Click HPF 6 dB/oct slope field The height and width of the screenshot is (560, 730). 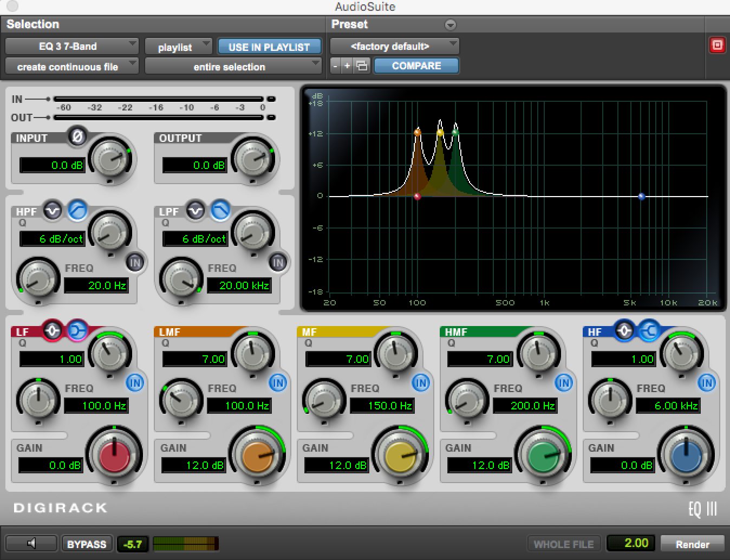(53, 239)
